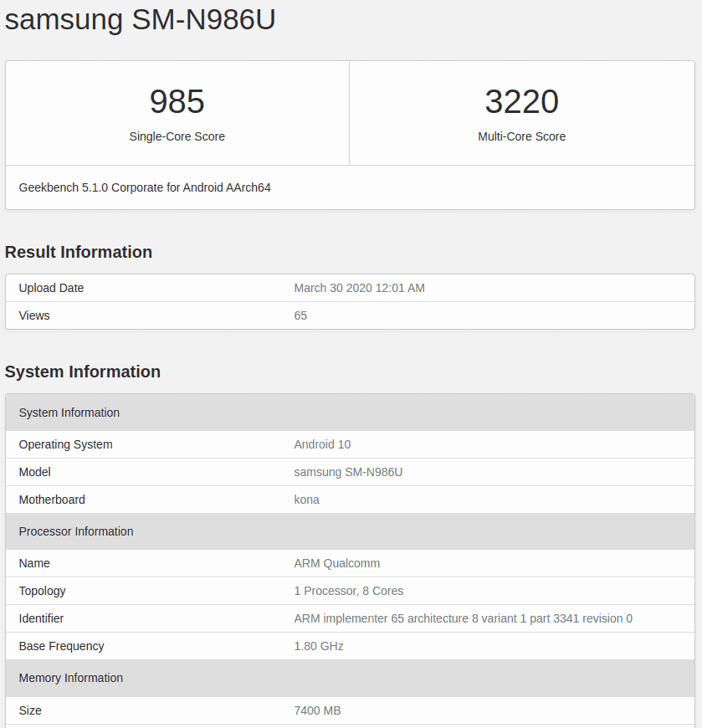Click the Result Information section heading
This screenshot has width=702, height=728.
[78, 252]
